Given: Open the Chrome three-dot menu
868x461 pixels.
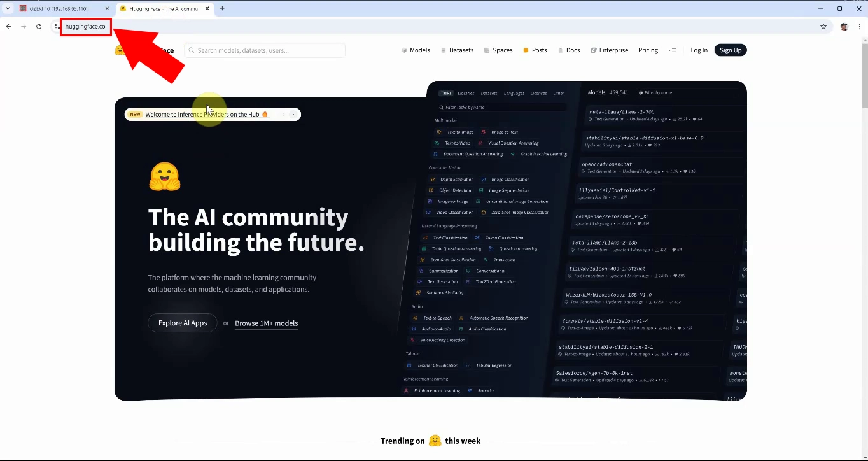Looking at the screenshot, I should click(860, 27).
